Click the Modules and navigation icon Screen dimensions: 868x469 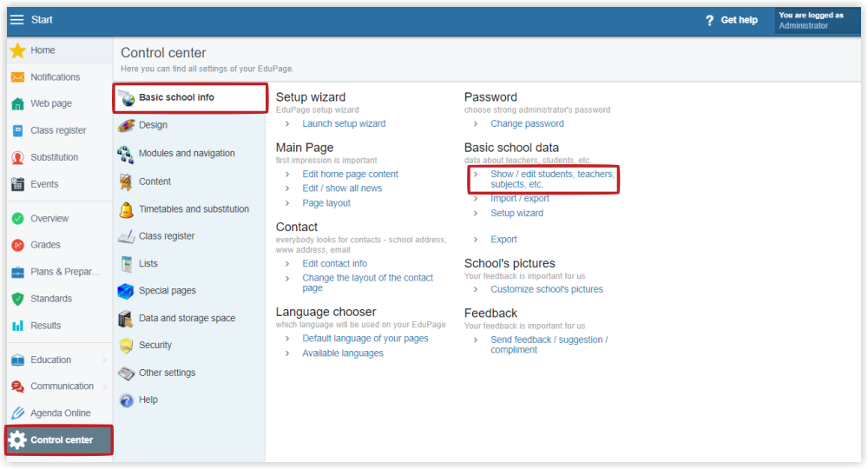pyautogui.click(x=126, y=155)
